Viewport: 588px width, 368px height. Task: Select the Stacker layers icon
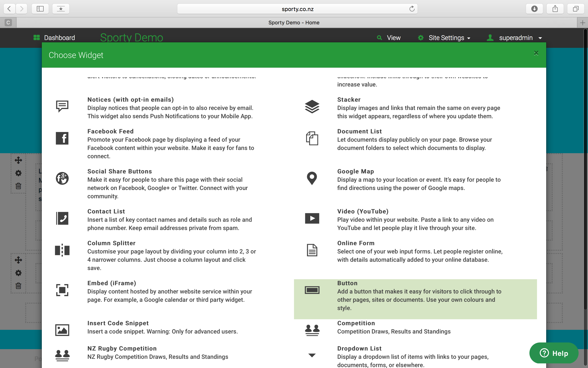[x=312, y=106]
